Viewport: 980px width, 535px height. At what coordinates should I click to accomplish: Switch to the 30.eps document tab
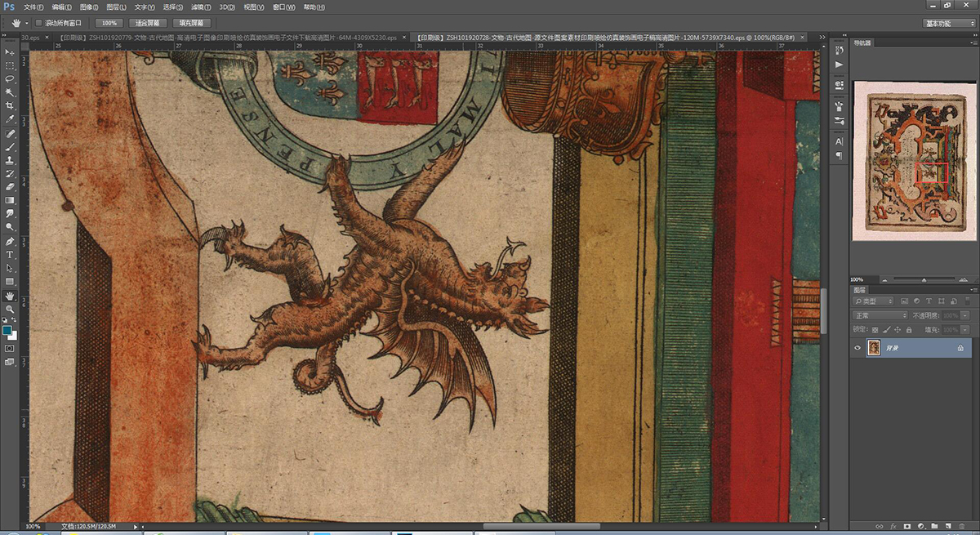coord(33,38)
